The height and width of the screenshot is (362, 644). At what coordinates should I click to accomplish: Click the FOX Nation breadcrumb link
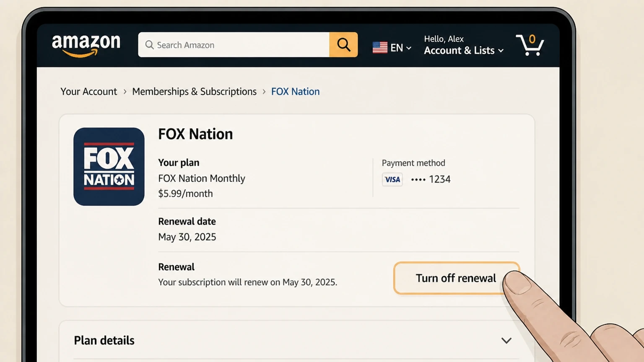tap(295, 91)
